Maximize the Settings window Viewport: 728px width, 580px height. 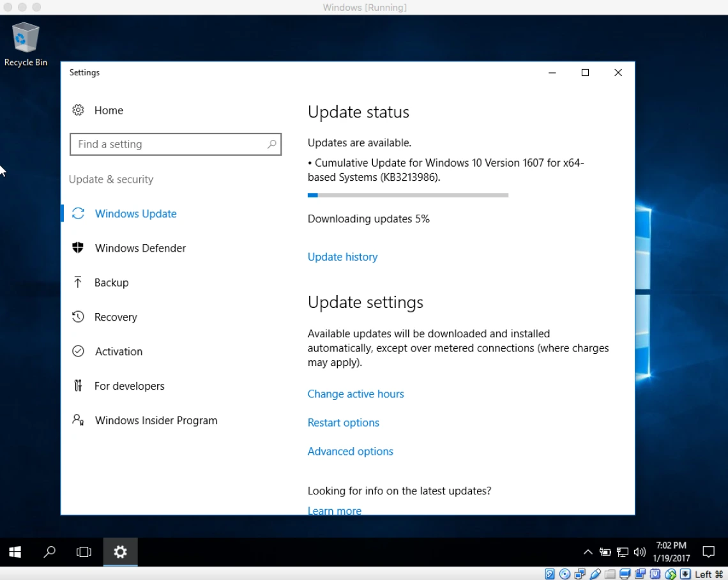click(585, 72)
